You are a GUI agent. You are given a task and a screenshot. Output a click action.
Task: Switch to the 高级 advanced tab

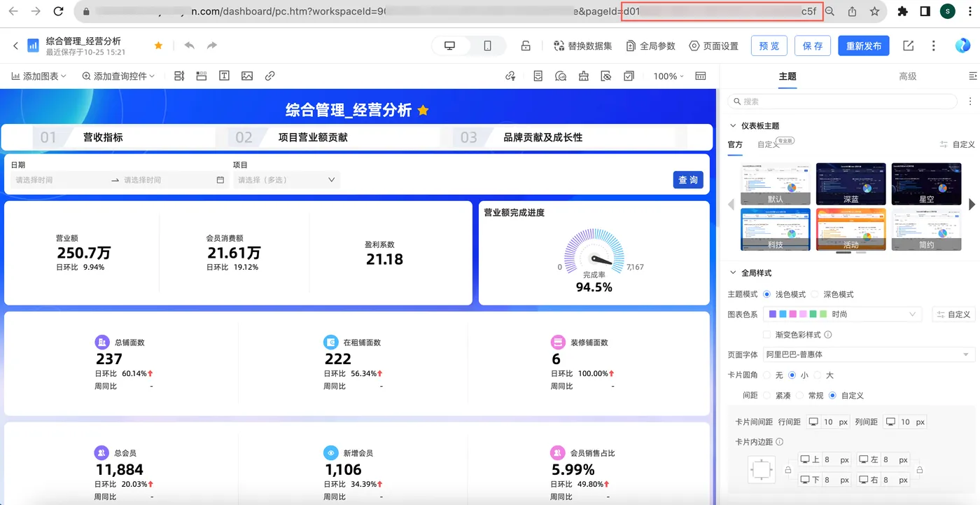(x=908, y=76)
